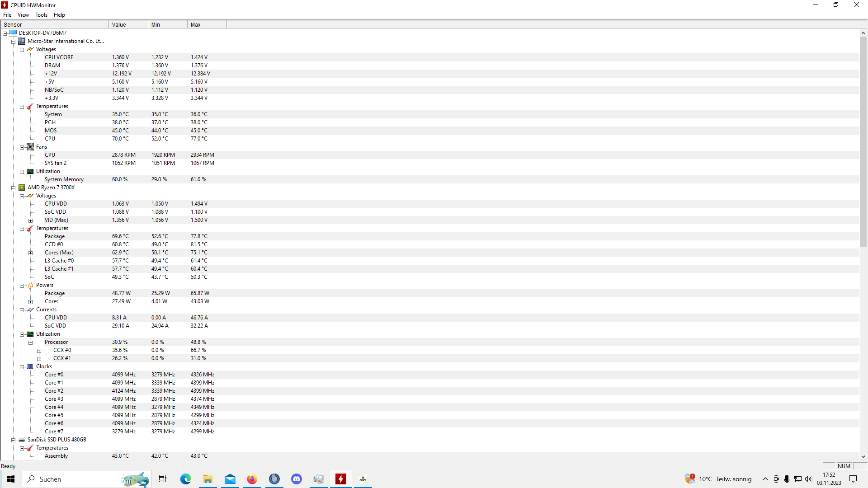Expand the CCX #0 utilization node

point(39,351)
